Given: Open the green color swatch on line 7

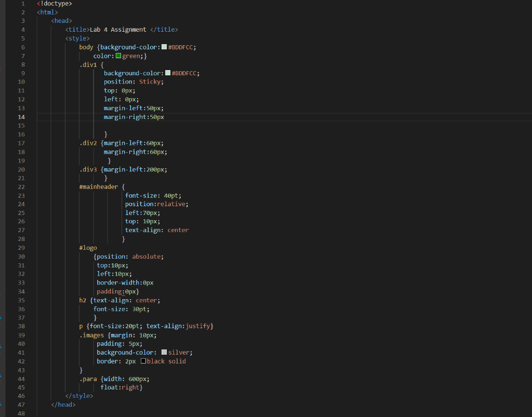Looking at the screenshot, I should click(x=118, y=56).
